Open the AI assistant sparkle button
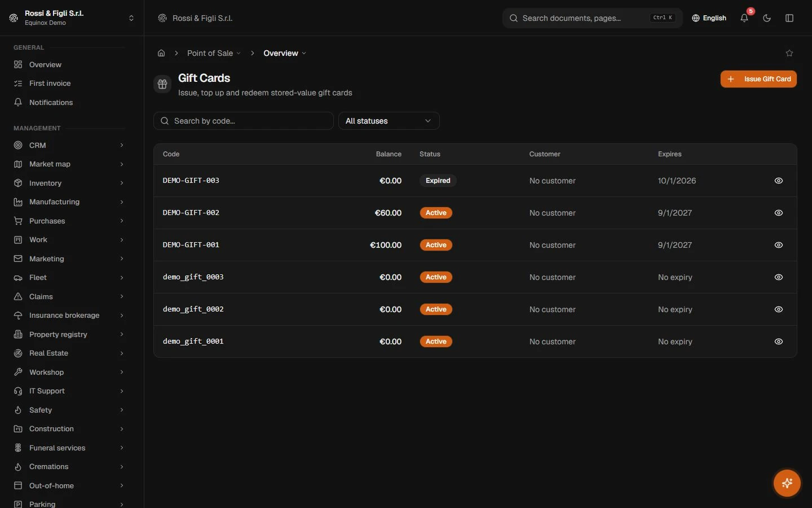 click(787, 483)
